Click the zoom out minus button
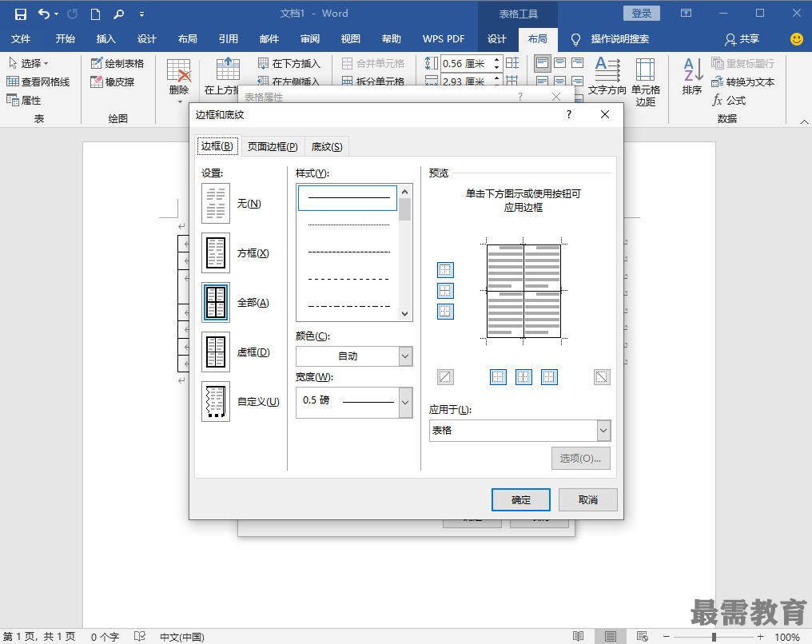Screen dimensions: 812x644 tap(667, 637)
